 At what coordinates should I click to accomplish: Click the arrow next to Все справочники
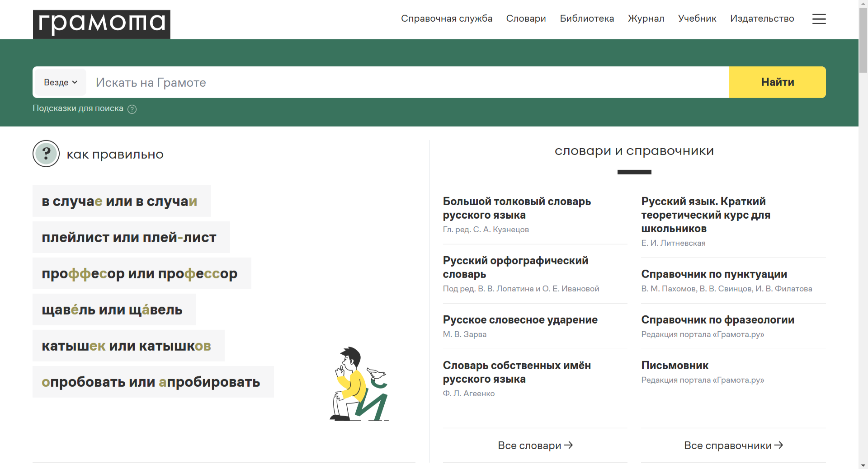click(x=778, y=445)
